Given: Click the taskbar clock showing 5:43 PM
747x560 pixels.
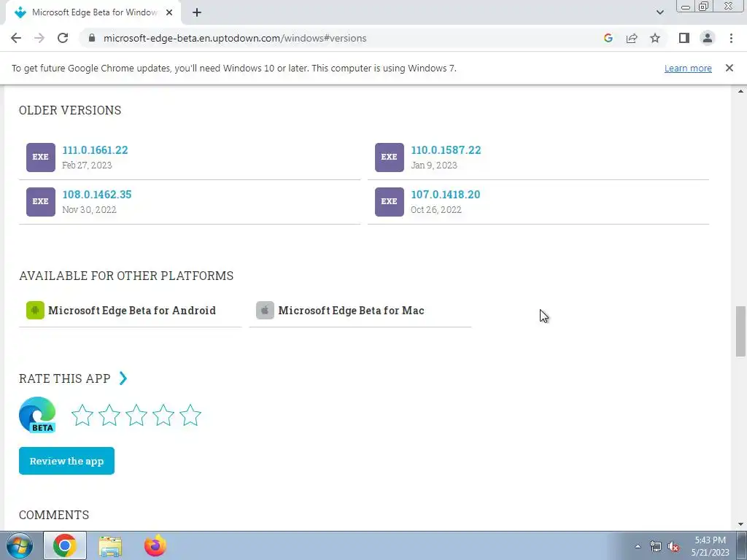Looking at the screenshot, I should [x=710, y=546].
